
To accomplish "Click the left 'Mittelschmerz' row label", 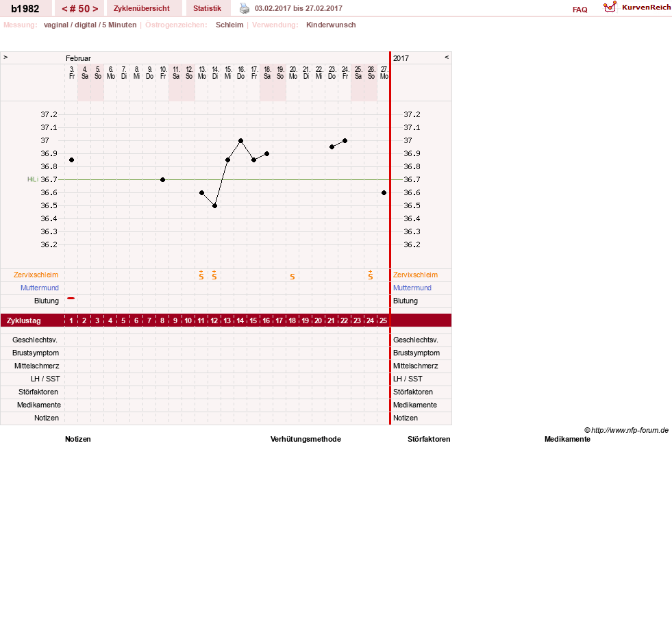I will pyautogui.click(x=37, y=366).
